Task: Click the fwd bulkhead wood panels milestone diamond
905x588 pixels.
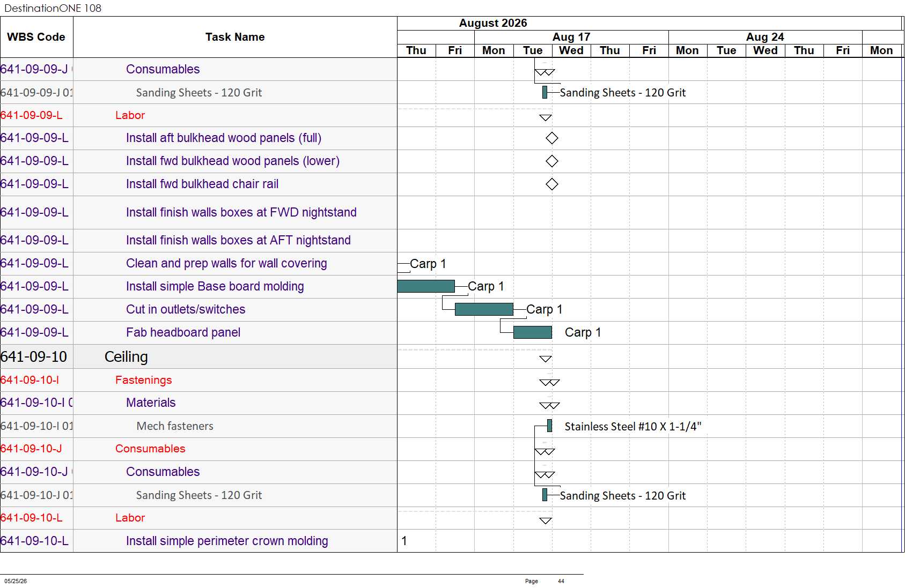Action: tap(552, 161)
